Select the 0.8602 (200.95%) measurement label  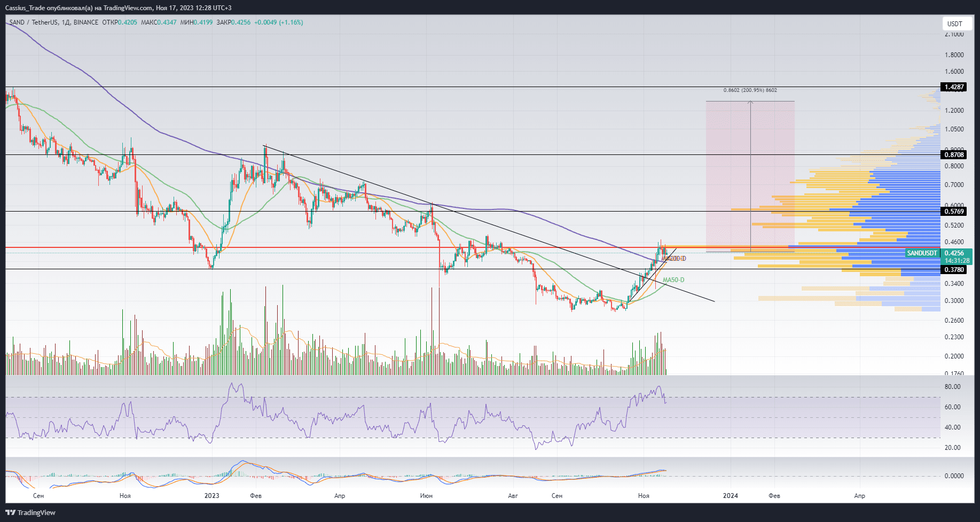750,90
